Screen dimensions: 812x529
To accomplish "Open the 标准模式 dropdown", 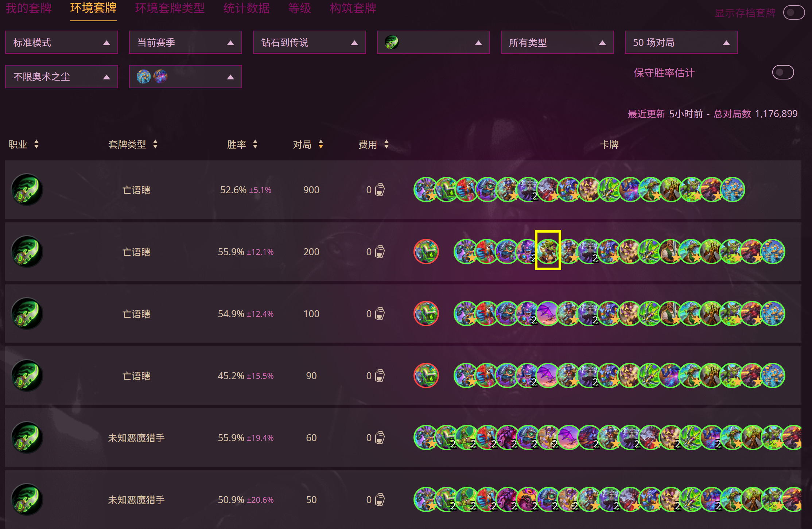I will 62,42.
